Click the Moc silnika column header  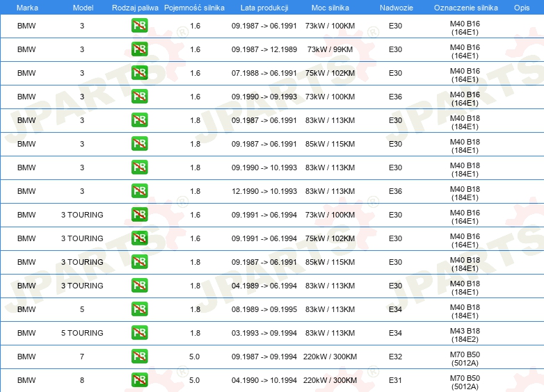pos(330,8)
